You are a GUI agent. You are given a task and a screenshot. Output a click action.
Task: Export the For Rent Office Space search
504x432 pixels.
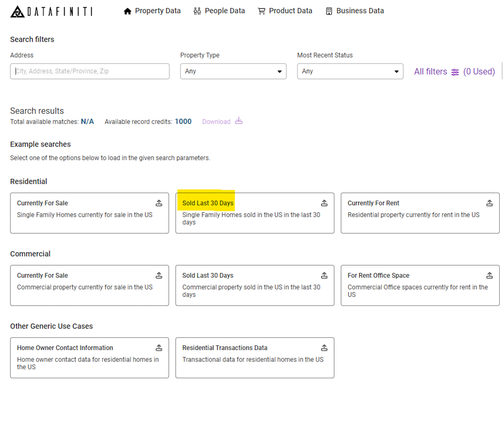[489, 275]
